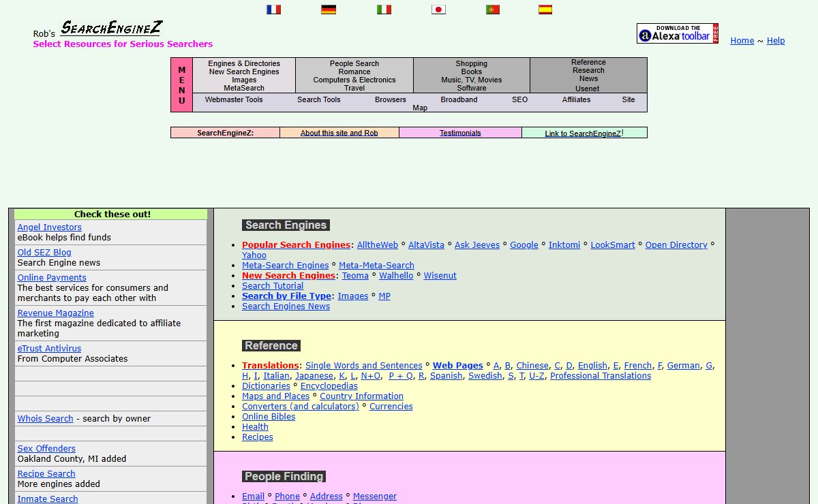Select New Search Engines in menu
818x504 pixels.
click(x=244, y=72)
